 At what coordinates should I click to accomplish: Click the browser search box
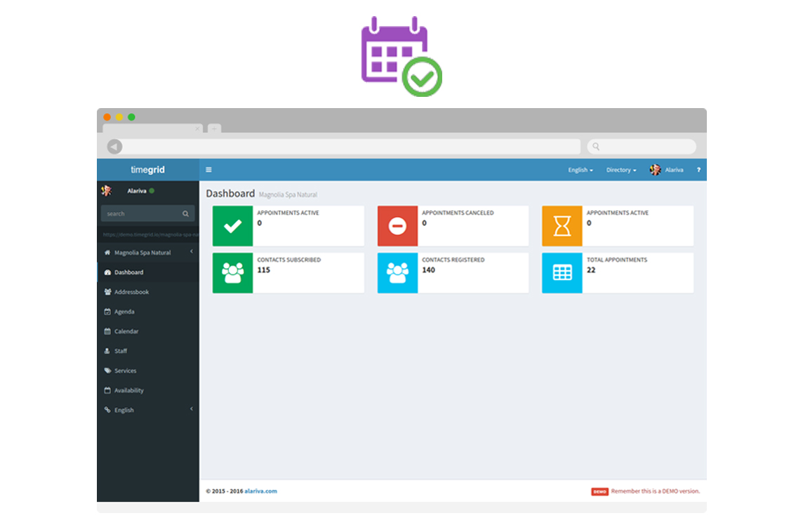coord(642,147)
